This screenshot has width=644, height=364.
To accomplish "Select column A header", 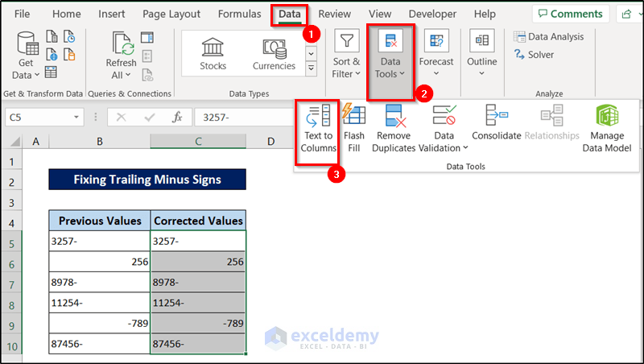I will [x=35, y=142].
